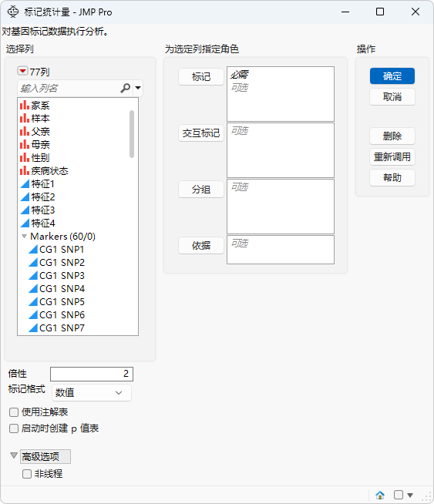Screen dimensions: 434x504
Task: Click the magnifier search icon in column filter
Action: tap(125, 88)
